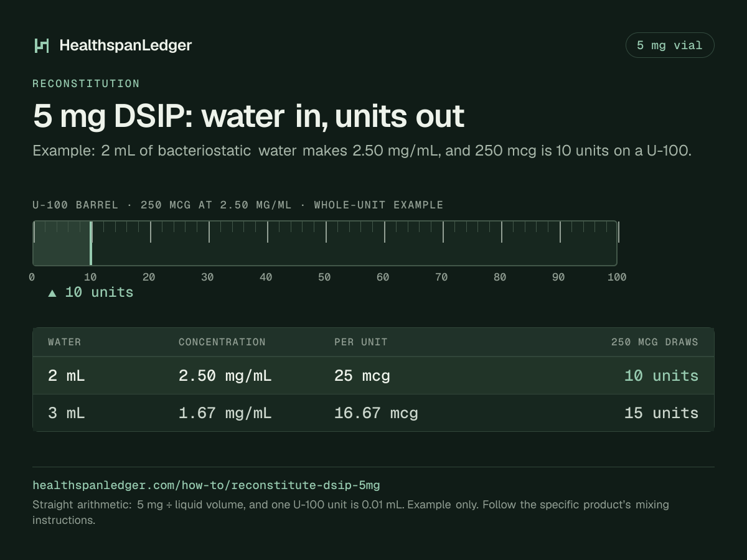Click the 90 label on the barrel scale
Image resolution: width=747 pixels, height=560 pixels.
click(x=558, y=277)
